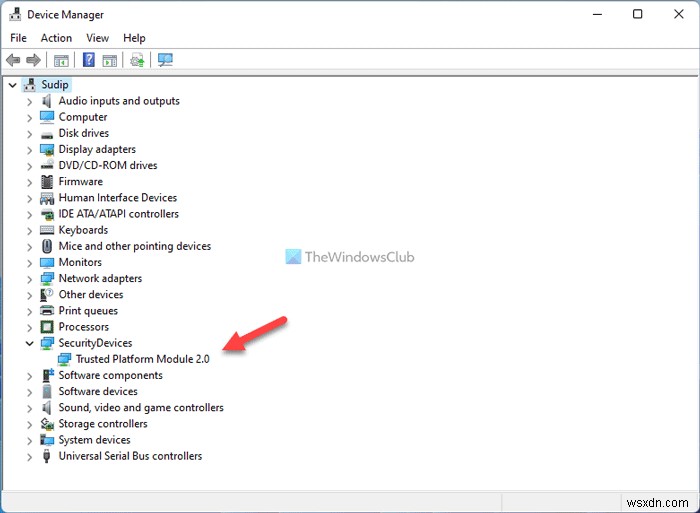Click the IDE ATA/ATAPI controllers icon
The width and height of the screenshot is (700, 513).
(47, 214)
